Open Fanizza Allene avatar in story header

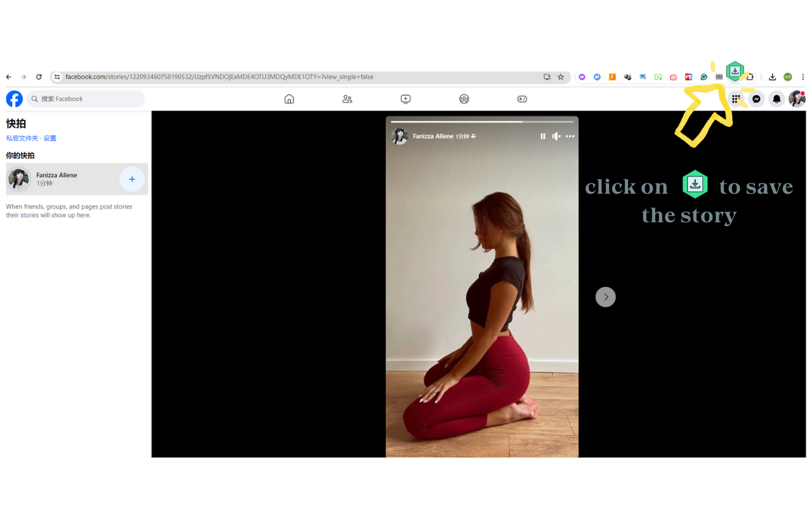point(400,136)
